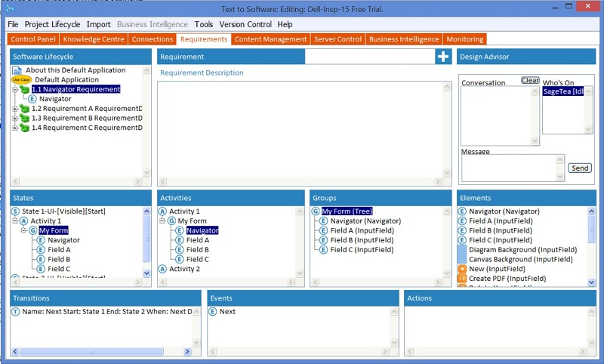Select Canvas Background (InputField) in Elements

coord(520,260)
